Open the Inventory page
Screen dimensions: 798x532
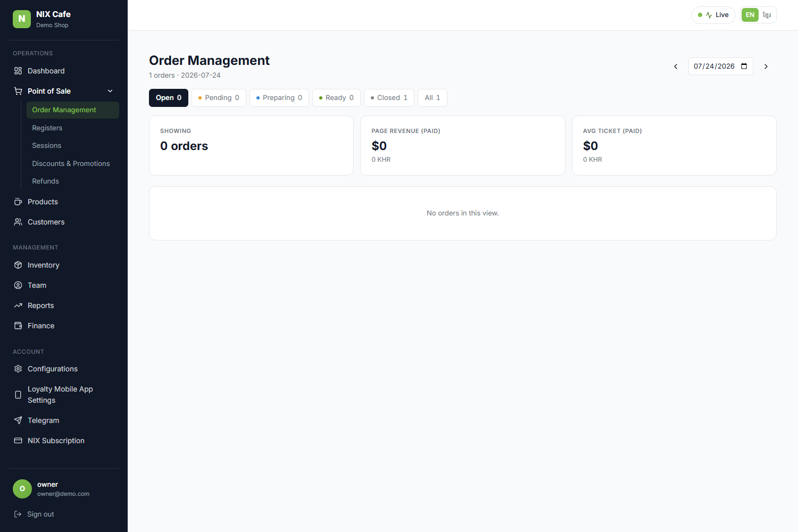tap(64, 265)
